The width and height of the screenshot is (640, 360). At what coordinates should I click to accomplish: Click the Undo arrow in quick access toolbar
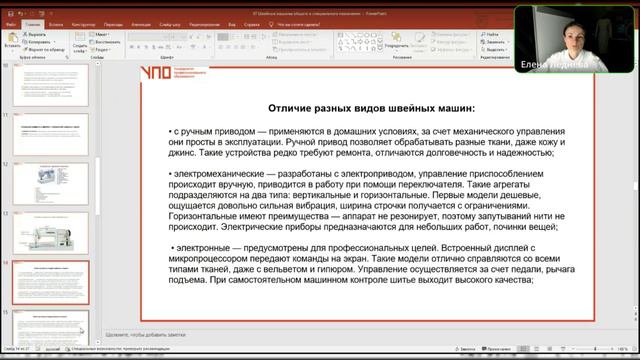click(x=20, y=14)
